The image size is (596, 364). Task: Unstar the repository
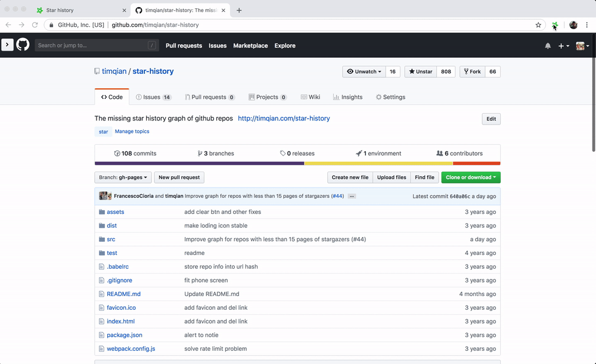(x=420, y=71)
